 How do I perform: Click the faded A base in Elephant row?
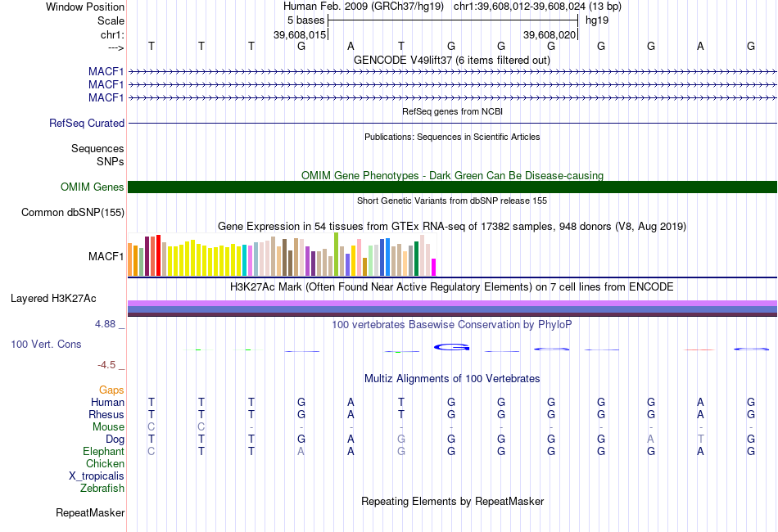301,451
